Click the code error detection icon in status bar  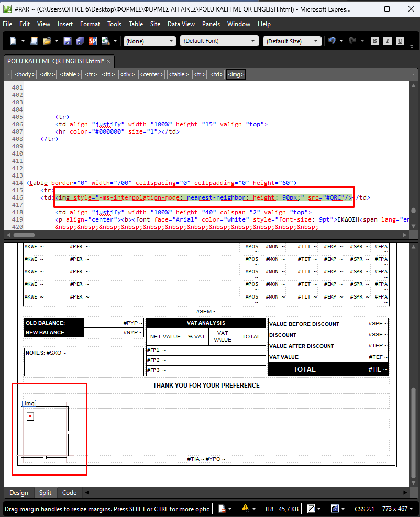[223, 509]
